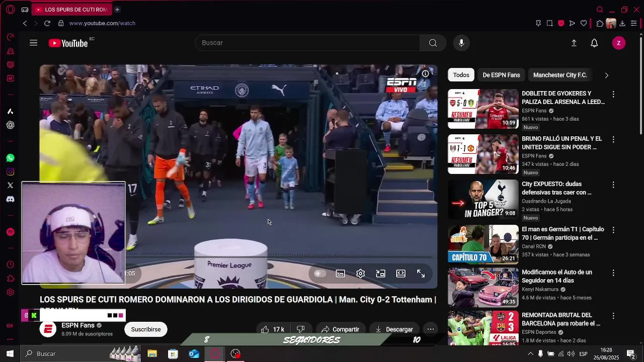Screen dimensions: 644x362
Task: Download video with Descargar button
Action: pyautogui.click(x=394, y=329)
